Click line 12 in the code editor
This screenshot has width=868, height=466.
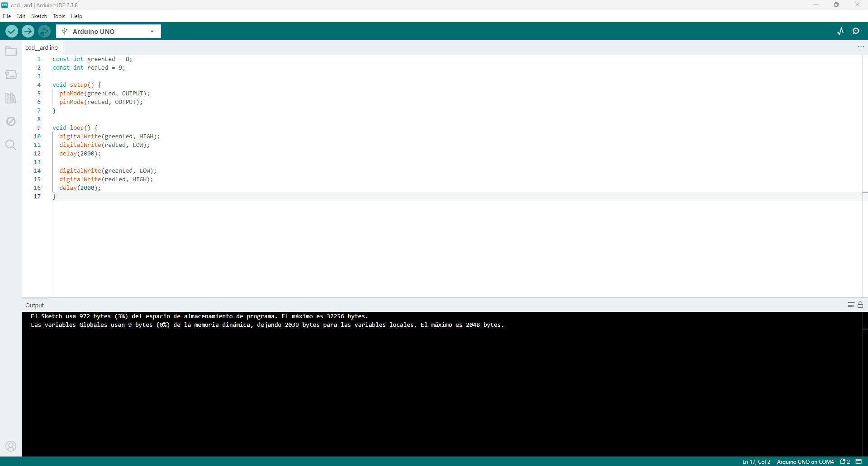coord(80,153)
